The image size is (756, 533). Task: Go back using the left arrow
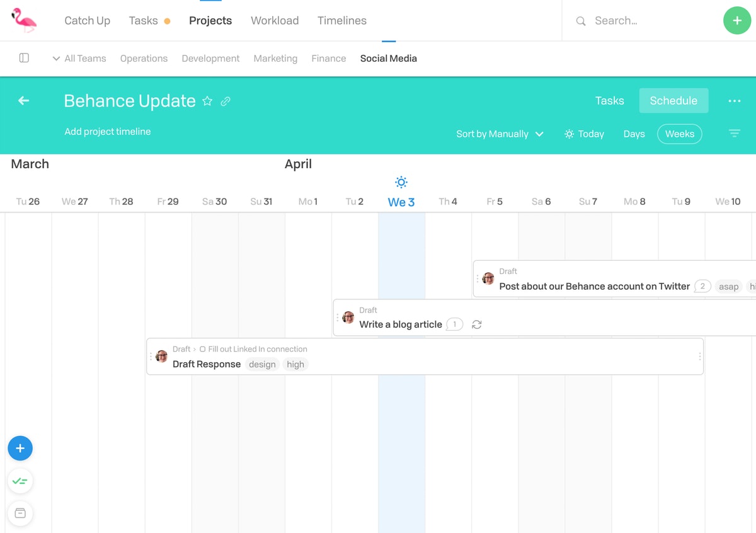click(24, 101)
